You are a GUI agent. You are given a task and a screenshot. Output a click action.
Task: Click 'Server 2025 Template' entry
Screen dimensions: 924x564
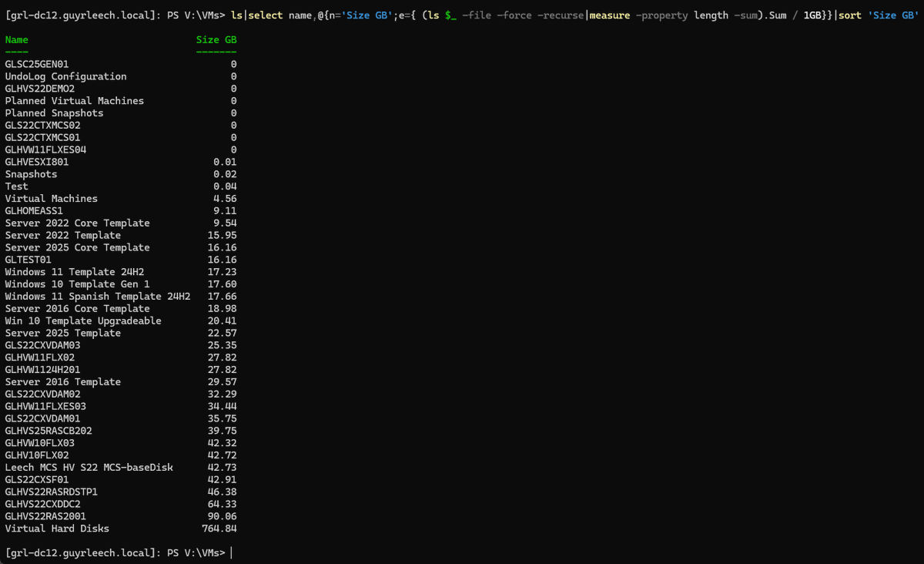pyautogui.click(x=62, y=333)
